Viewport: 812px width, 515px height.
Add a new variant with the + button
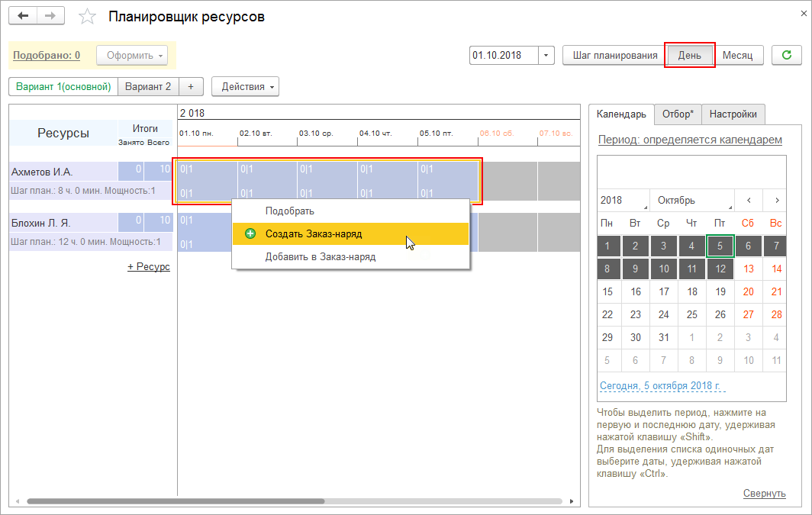pos(191,86)
